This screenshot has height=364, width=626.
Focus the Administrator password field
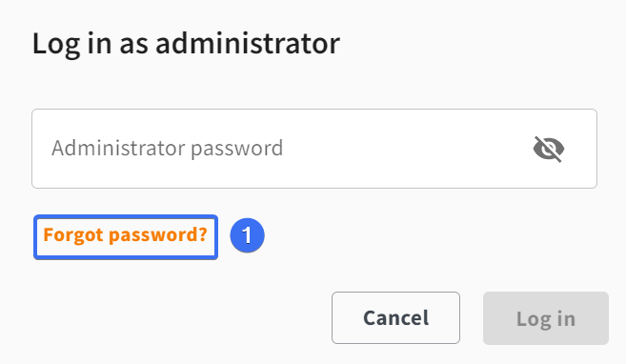[314, 149]
